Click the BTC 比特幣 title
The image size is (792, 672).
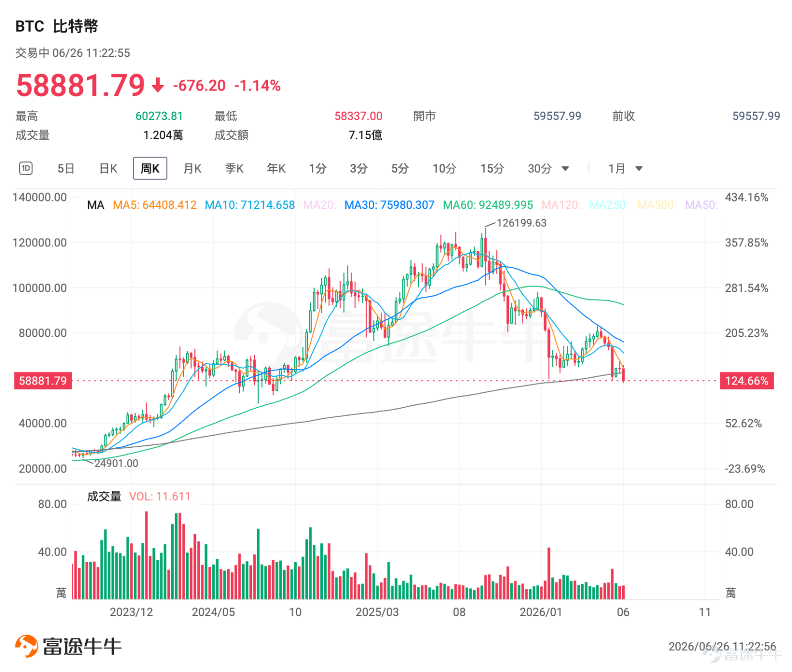[x=57, y=26]
